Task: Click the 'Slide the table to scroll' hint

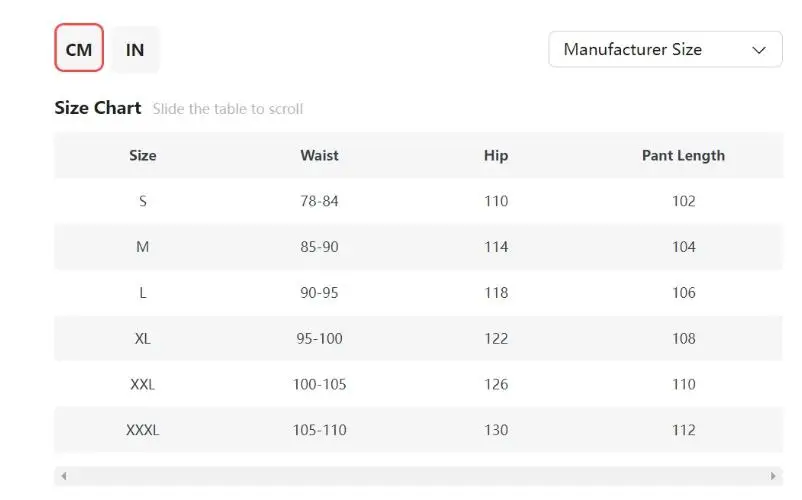Action: pos(228,109)
